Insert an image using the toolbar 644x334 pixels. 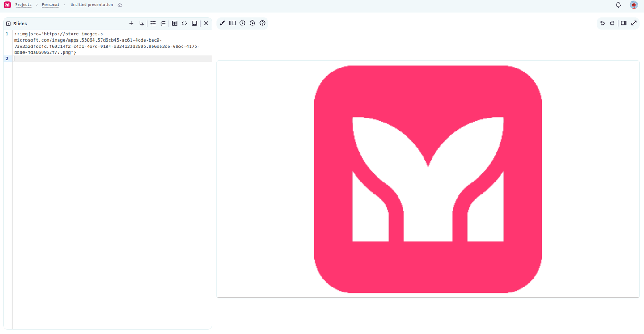point(194,23)
